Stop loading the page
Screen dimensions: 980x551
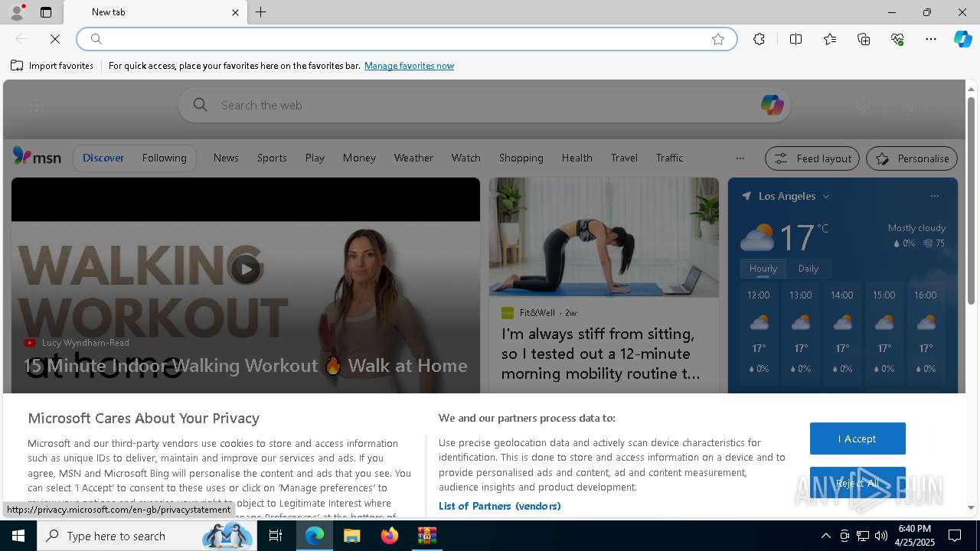pyautogui.click(x=55, y=39)
